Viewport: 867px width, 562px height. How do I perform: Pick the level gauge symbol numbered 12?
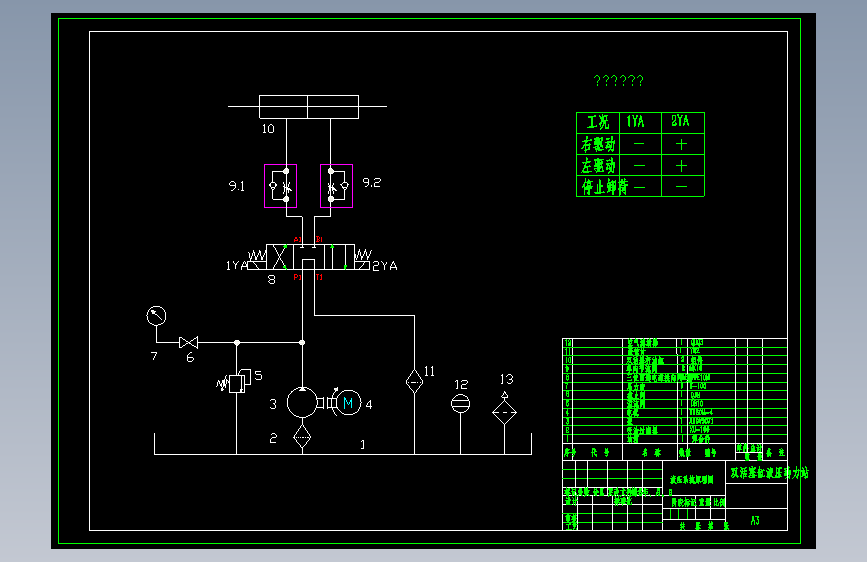460,403
